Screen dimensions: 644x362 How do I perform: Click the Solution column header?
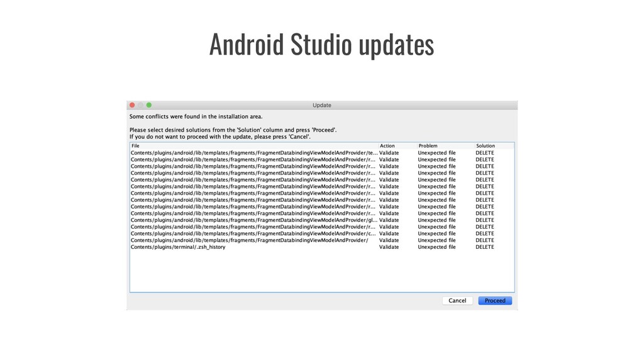tap(494, 146)
